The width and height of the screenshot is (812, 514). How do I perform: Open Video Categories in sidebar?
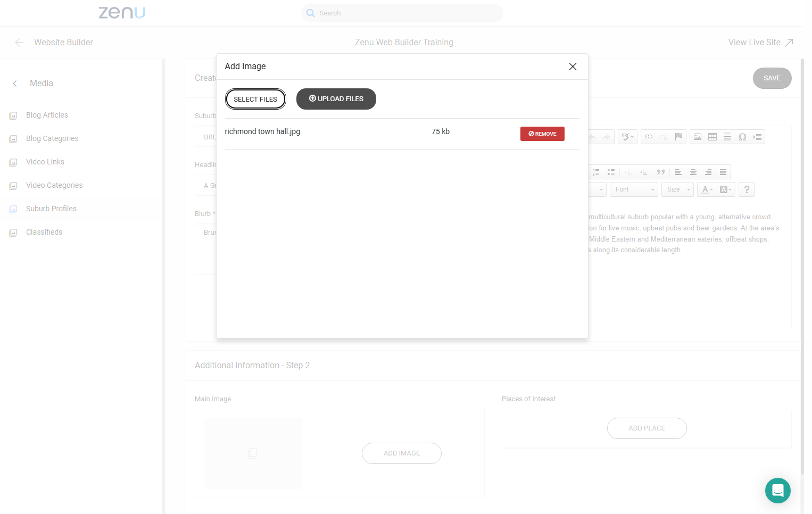point(54,185)
